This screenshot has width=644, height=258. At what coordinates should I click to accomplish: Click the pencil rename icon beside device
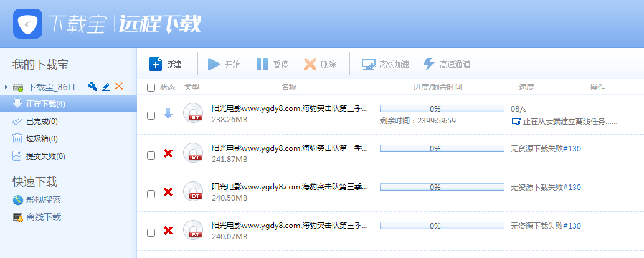[x=106, y=87]
